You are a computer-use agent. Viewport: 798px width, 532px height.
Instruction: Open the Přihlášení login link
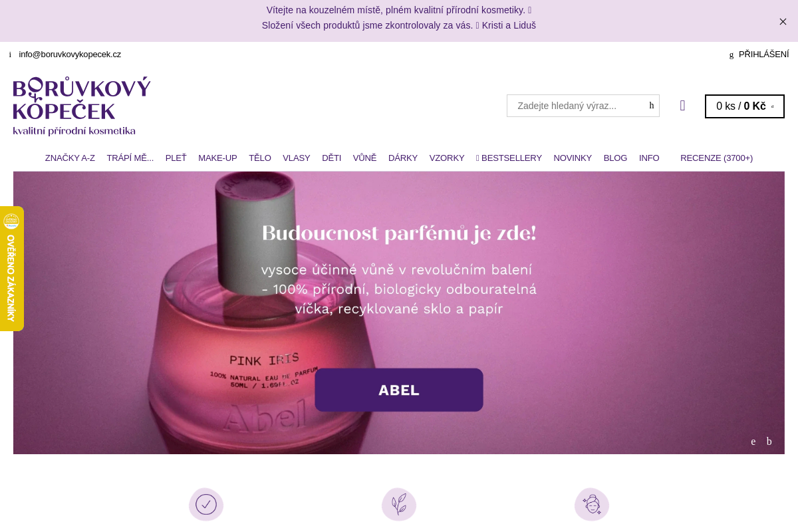coord(763,55)
